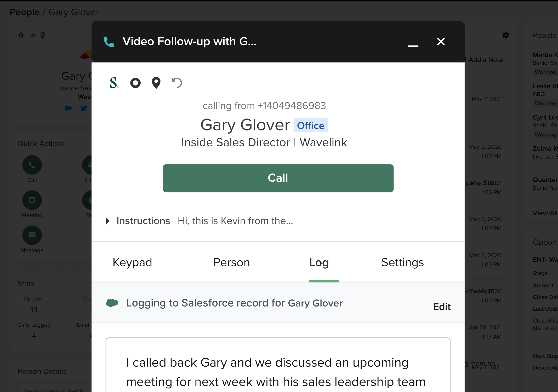
Task: Open the Settings tab
Action: (402, 262)
